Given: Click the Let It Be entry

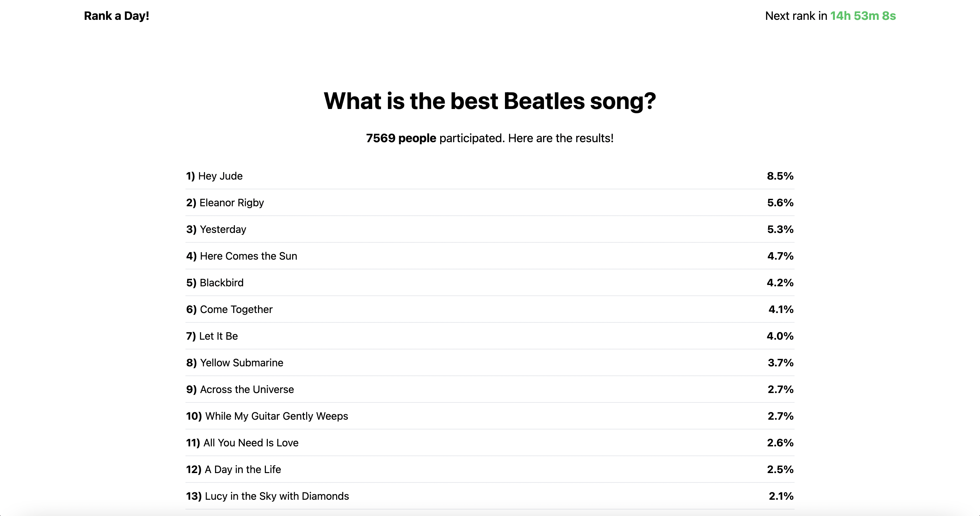Looking at the screenshot, I should (x=490, y=336).
